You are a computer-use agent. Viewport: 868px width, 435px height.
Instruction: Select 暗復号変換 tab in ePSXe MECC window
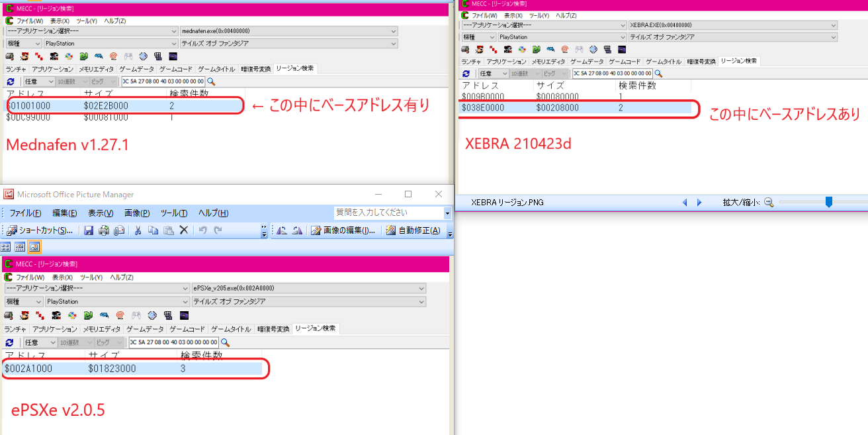pos(274,329)
